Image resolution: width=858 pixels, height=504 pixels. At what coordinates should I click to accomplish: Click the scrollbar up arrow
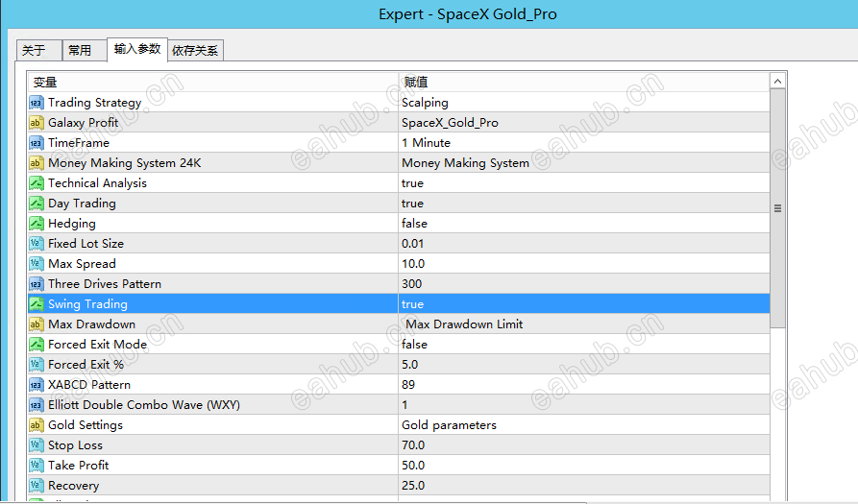point(777,82)
